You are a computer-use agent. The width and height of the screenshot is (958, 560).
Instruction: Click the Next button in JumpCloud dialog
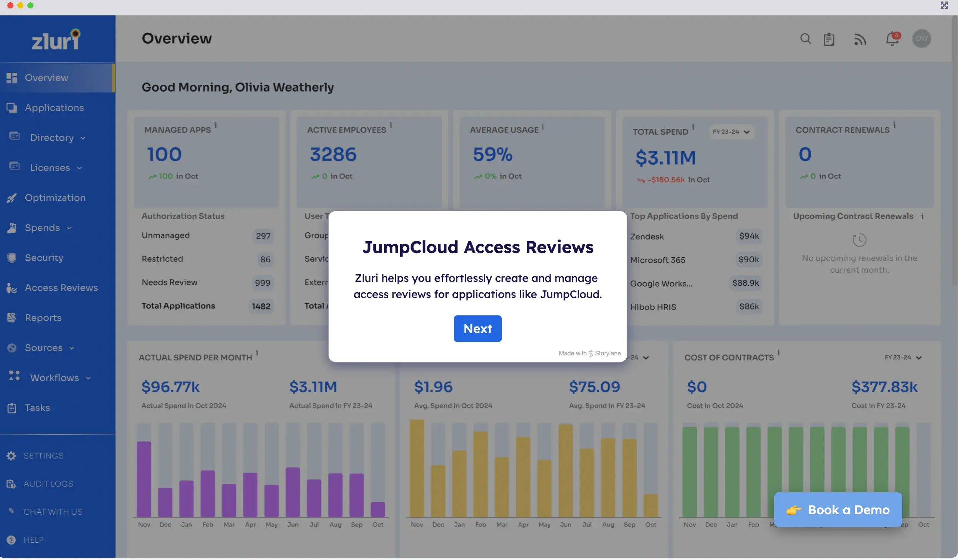[477, 328]
